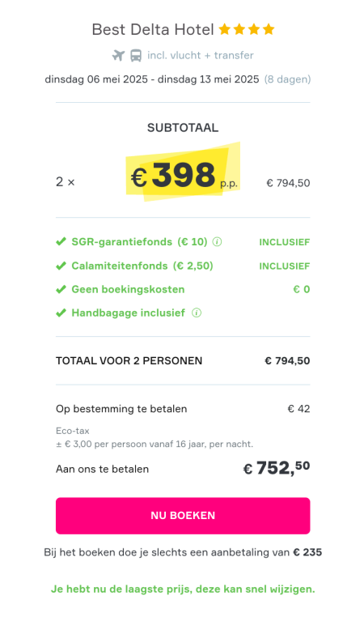Open Handbagage inclusief info icon
Viewport: 364px width, 617px height.
pos(196,313)
